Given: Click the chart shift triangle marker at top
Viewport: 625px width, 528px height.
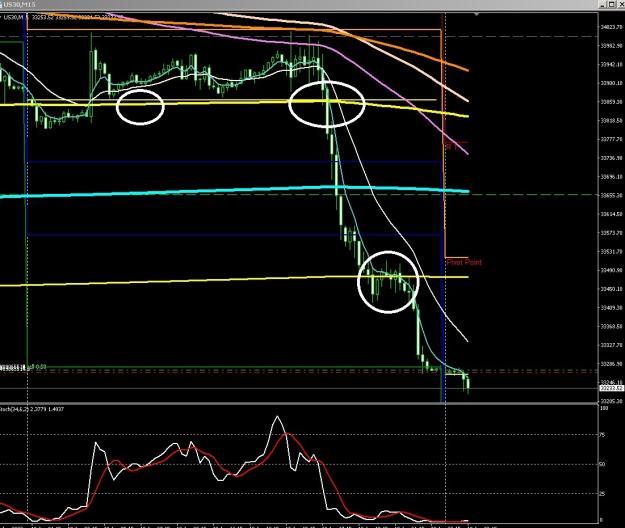Looking at the screenshot, I should pos(476,14).
